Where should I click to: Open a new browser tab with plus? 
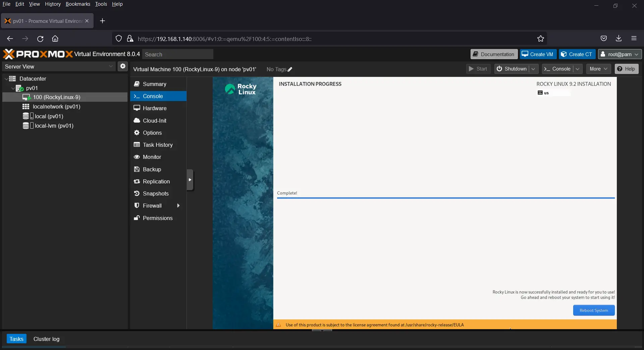[102, 21]
